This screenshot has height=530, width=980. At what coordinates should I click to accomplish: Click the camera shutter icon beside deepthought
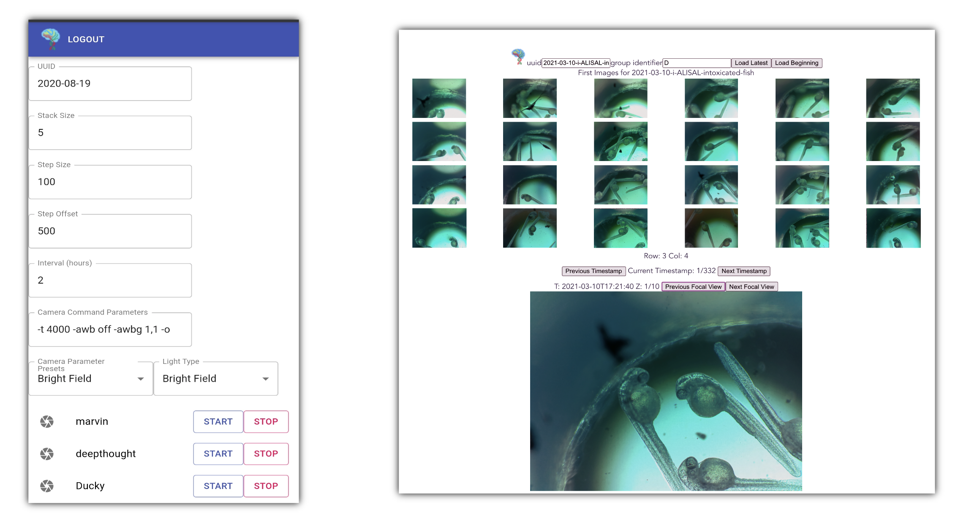47,454
